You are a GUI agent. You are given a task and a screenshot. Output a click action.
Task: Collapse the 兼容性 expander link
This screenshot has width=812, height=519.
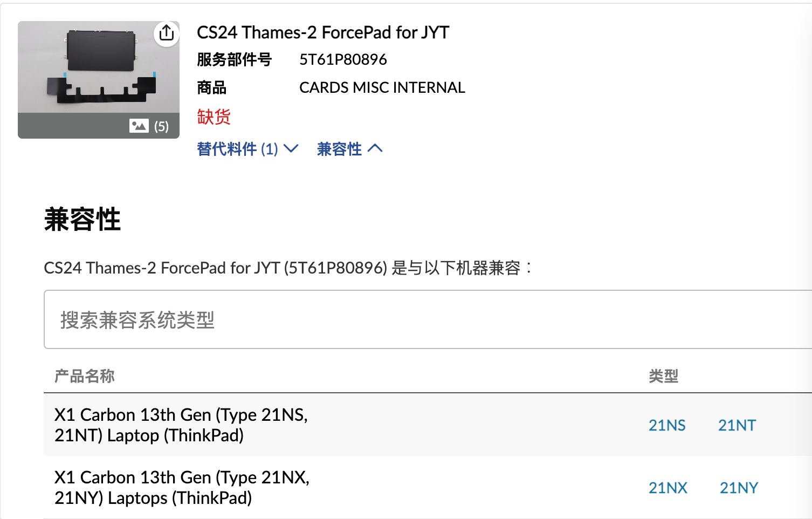coord(349,149)
